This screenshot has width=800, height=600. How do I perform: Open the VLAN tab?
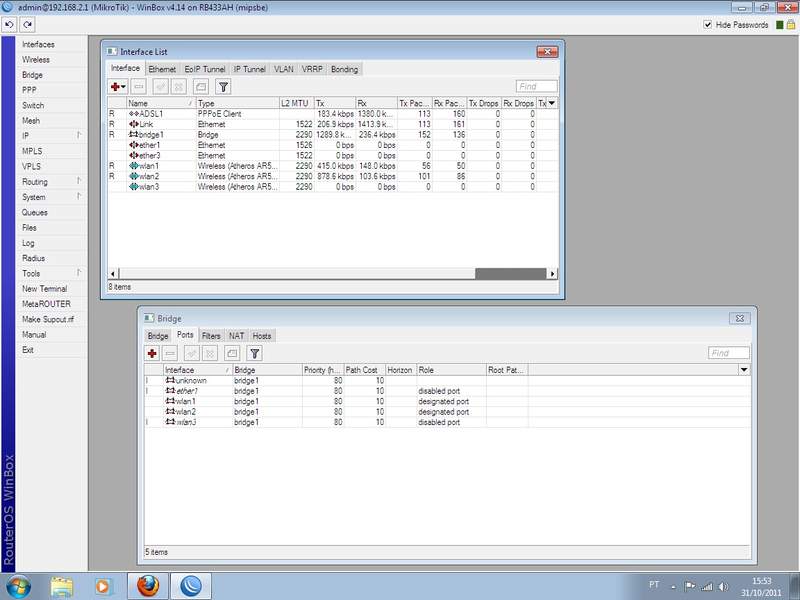[x=284, y=69]
